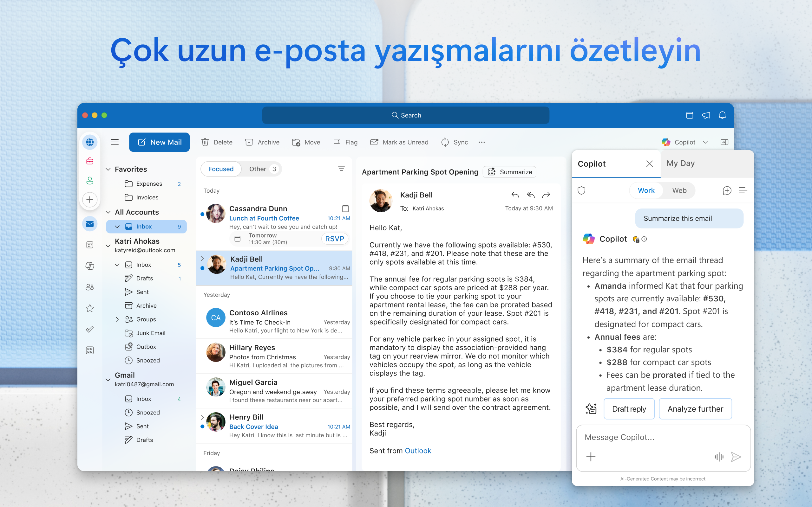Screen dimensions: 812x507
Task: Click the Archive toolbar icon
Action: point(249,142)
